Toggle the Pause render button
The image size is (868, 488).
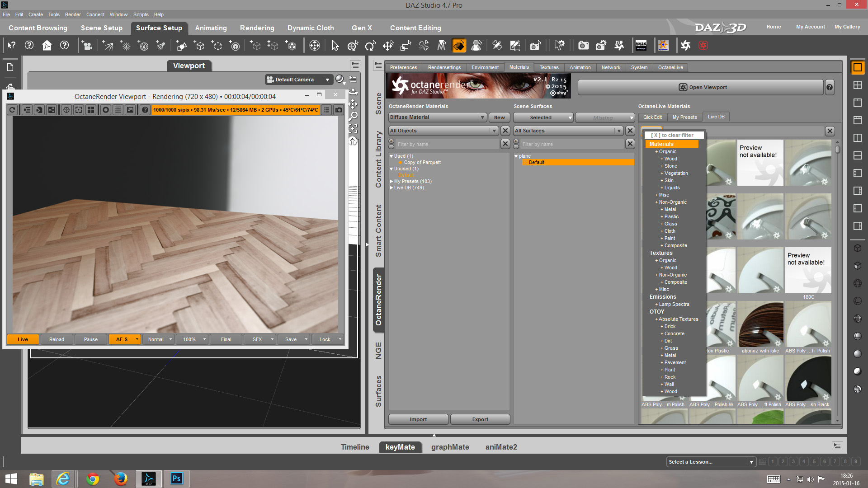click(90, 339)
